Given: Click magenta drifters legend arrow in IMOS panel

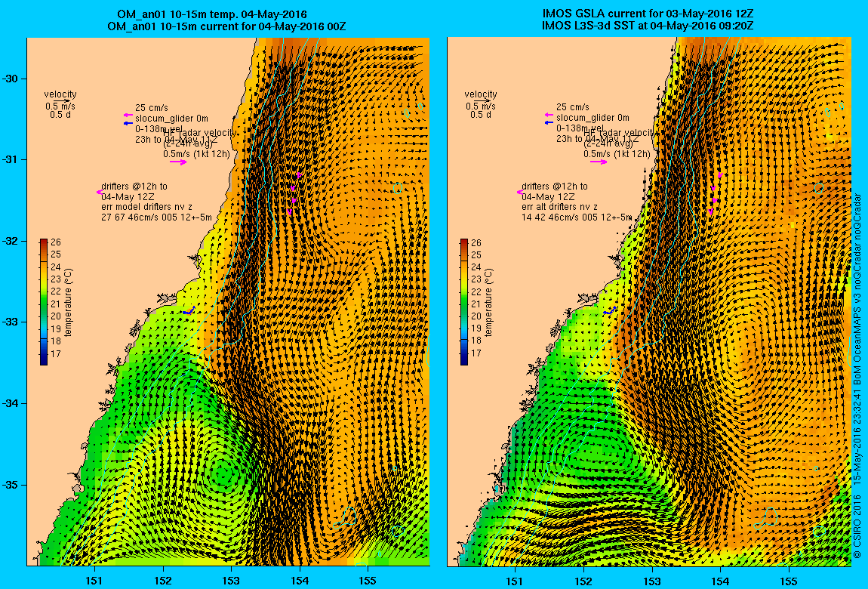Looking at the screenshot, I should (520, 192).
